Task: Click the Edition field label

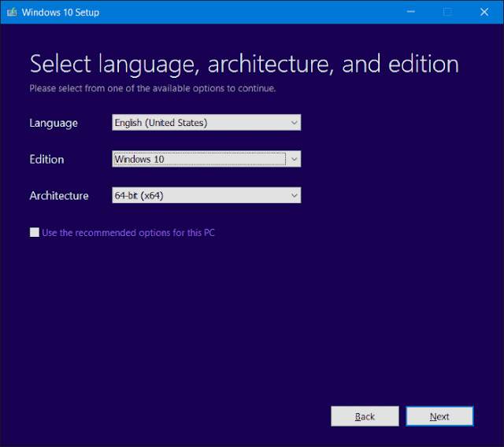Action: 46,159
